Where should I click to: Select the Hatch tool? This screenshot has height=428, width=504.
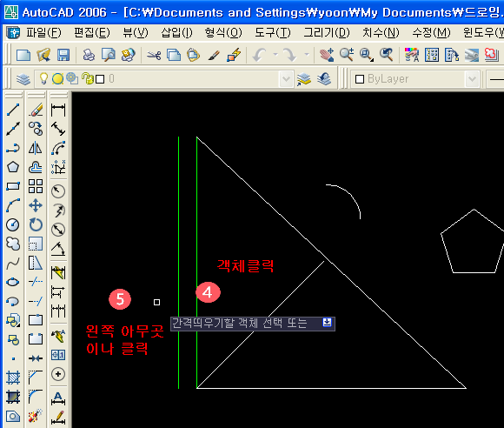click(x=13, y=378)
